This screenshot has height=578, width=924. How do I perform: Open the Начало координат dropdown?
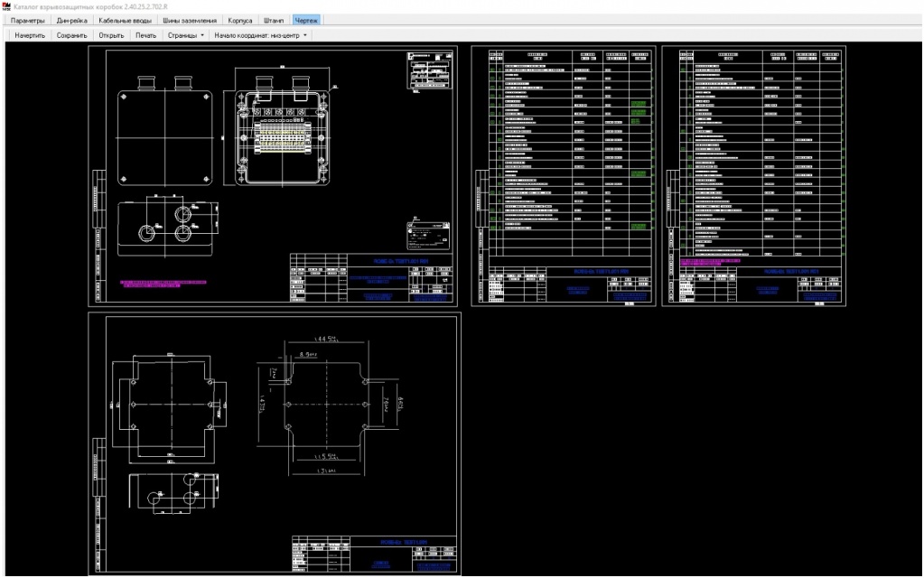point(260,36)
